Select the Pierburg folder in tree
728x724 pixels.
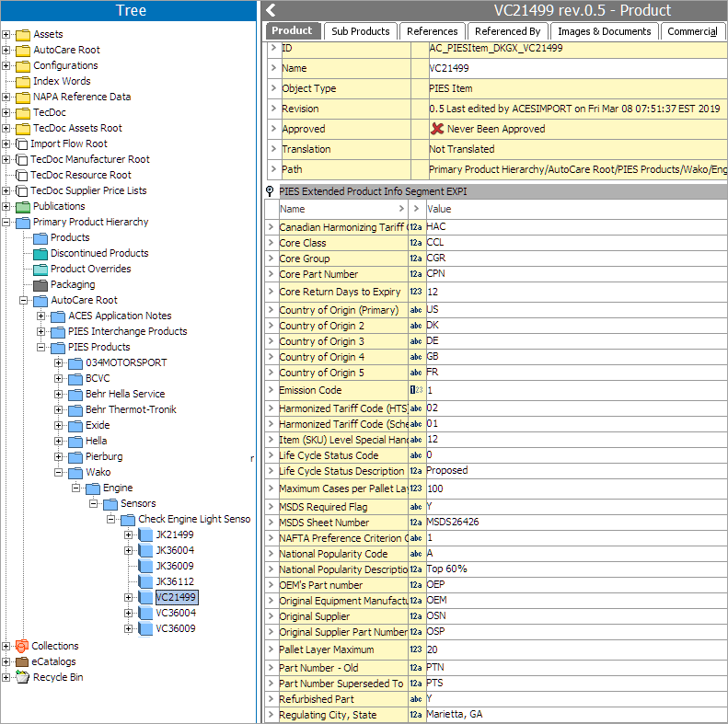point(103,456)
